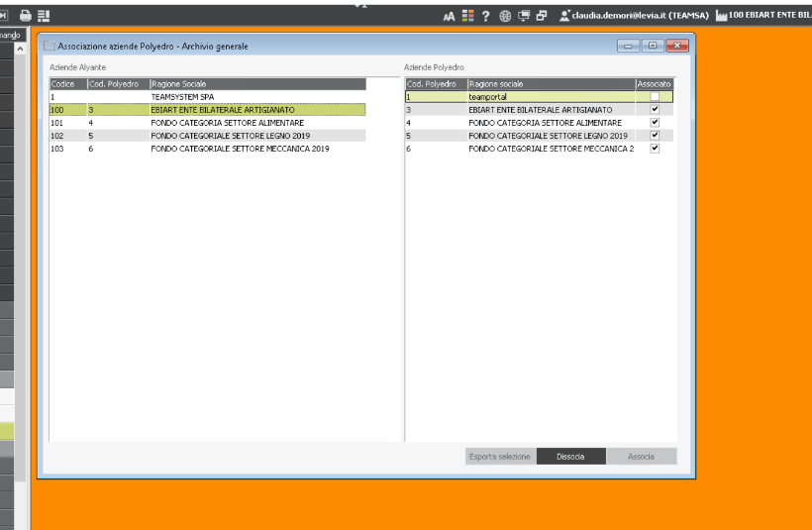Select row 103 FONDO CATEGORIALE SETTORE MECCANICA 2019

207,149
